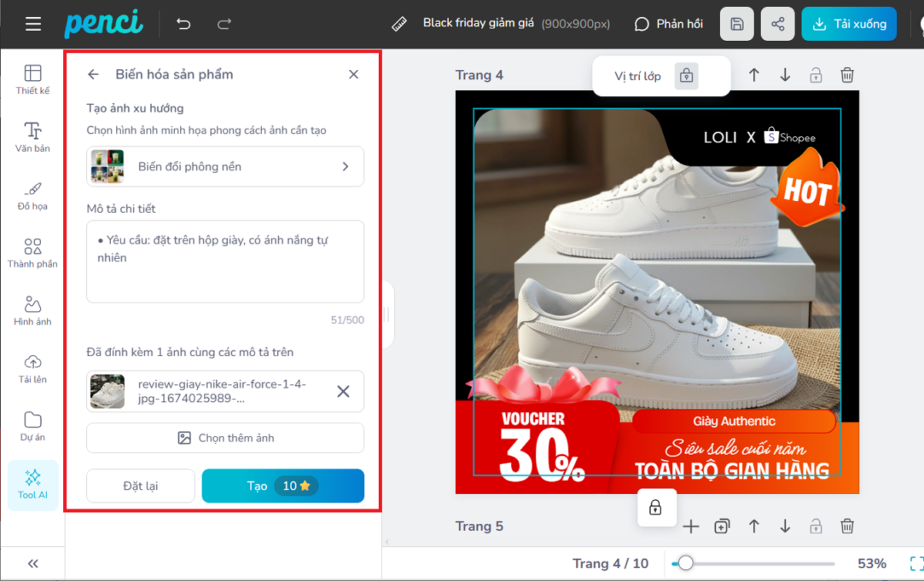Click the undo arrow icon
This screenshot has height=581, width=924.
click(183, 24)
